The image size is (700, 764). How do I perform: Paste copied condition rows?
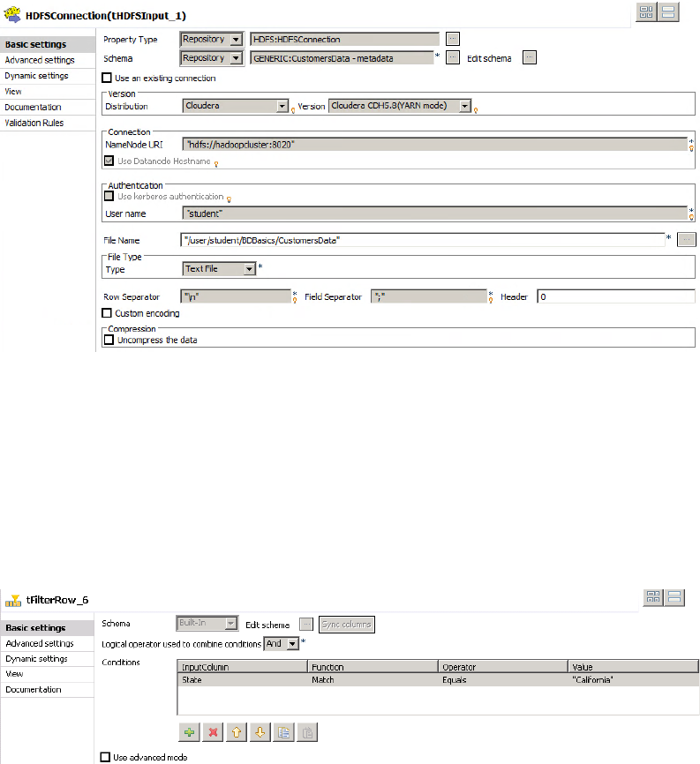tap(307, 732)
